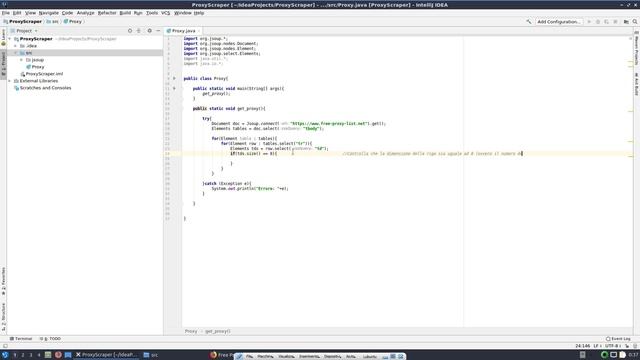This screenshot has height=360, width=640.
Task: Click Collapse All icon in Project panel
Action: [x=139, y=31]
